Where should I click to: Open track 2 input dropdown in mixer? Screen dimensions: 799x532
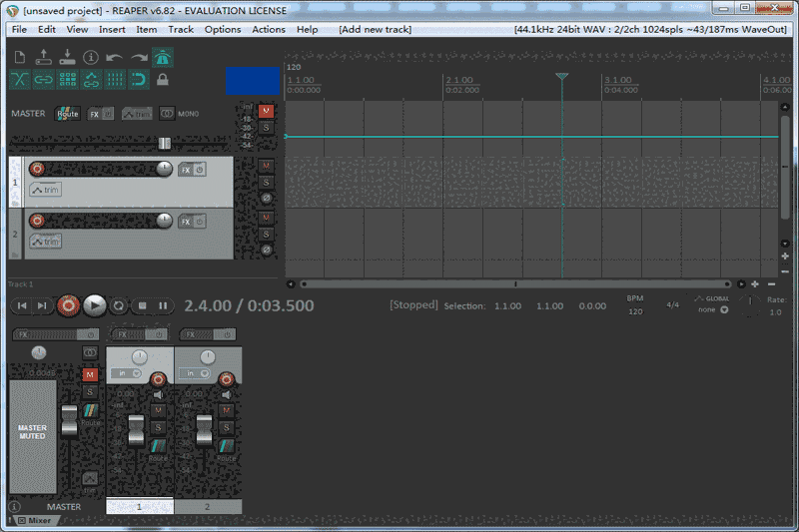[197, 373]
